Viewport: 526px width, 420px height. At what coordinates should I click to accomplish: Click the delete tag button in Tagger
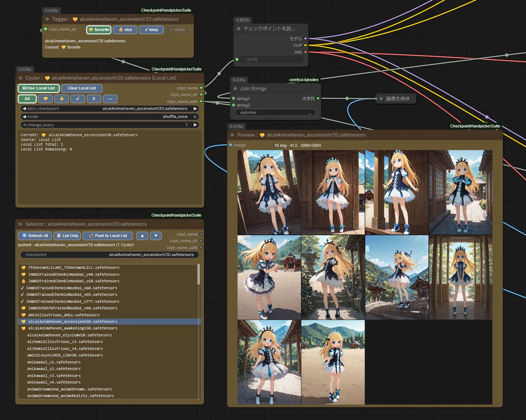pos(178,30)
